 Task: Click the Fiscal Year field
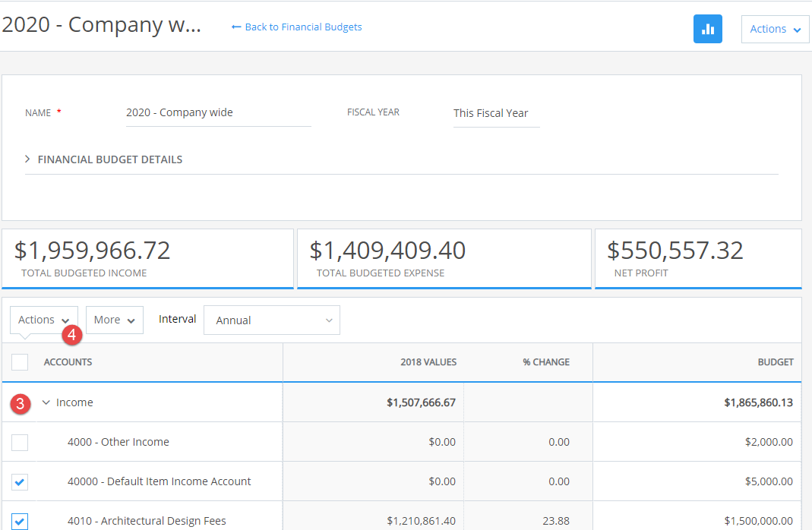pyautogui.click(x=496, y=114)
